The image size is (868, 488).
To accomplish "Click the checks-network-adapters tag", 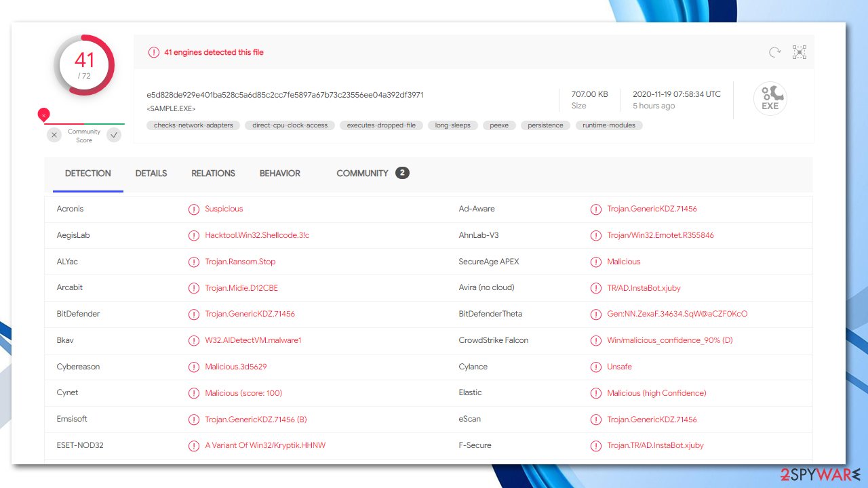I will tap(193, 125).
